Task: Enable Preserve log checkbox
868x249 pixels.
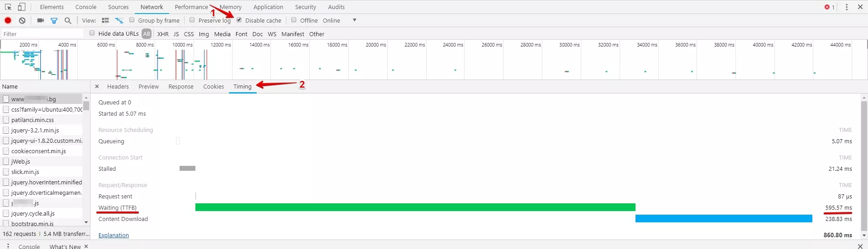Action: tap(192, 20)
